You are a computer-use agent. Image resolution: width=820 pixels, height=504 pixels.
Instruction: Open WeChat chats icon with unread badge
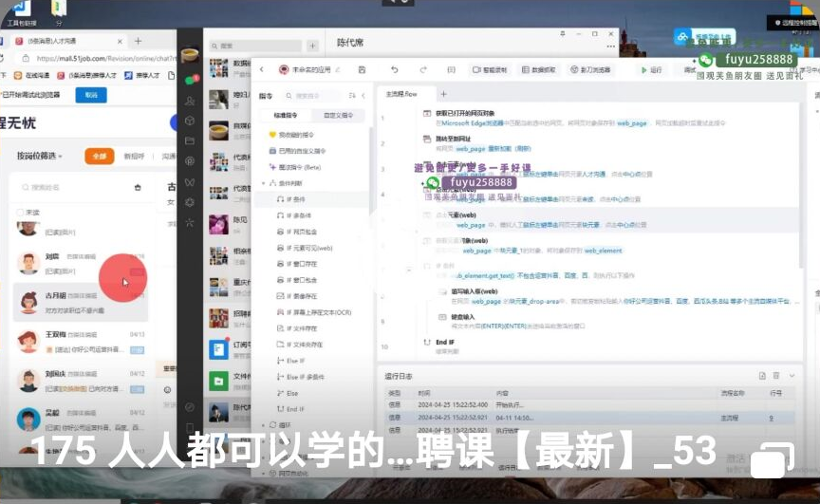click(191, 79)
